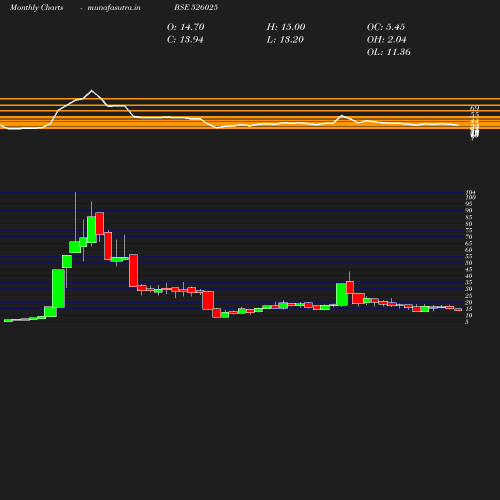Click the 104 price axis label
Screen dimensions: 500x500
click(470, 192)
